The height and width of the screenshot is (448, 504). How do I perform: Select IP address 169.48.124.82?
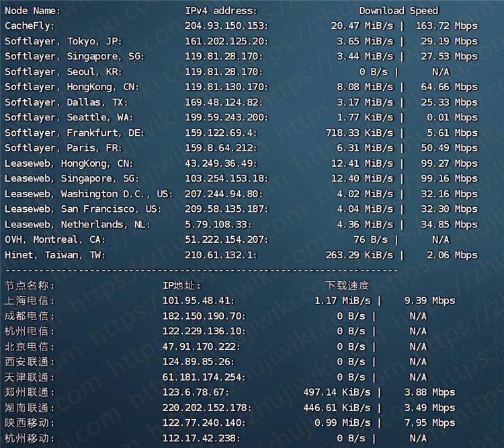click(x=224, y=102)
